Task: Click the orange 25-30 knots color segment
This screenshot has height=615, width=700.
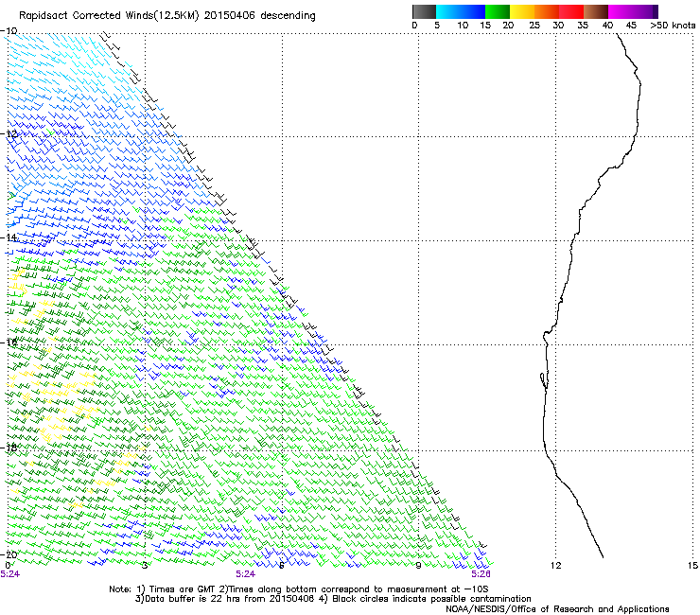Action: click(x=547, y=11)
